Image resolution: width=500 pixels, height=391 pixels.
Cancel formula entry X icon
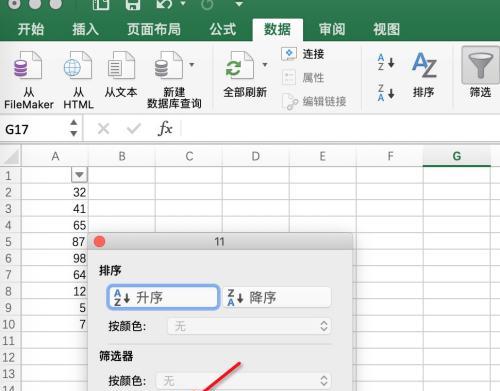[x=103, y=129]
